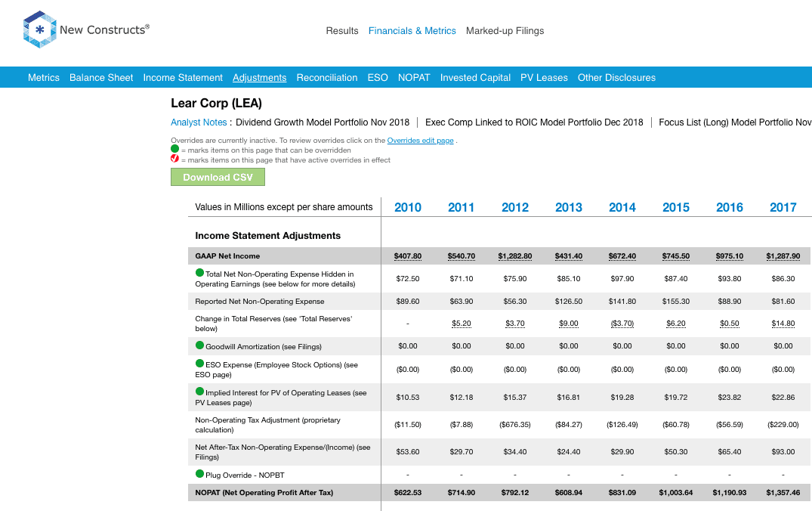The image size is (812, 511).
Task: Click the green legend dot for overridable items
Action: point(175,149)
